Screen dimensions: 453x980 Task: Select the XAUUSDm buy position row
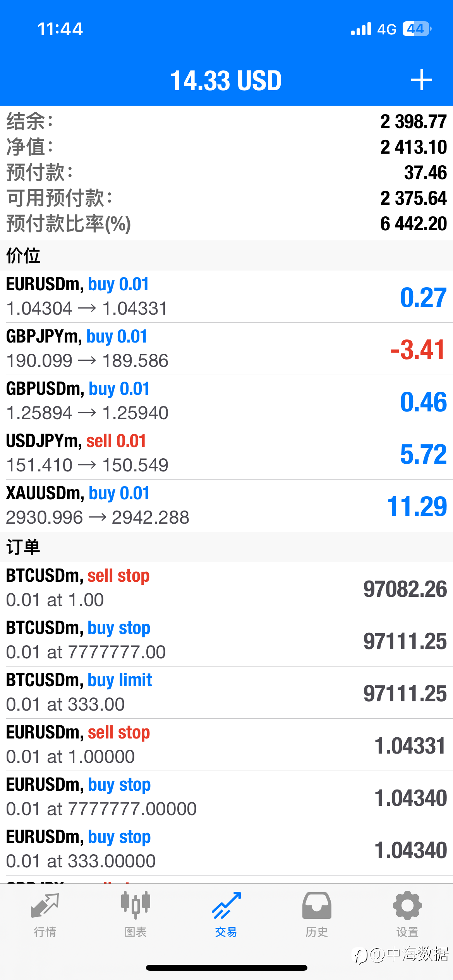(226, 505)
